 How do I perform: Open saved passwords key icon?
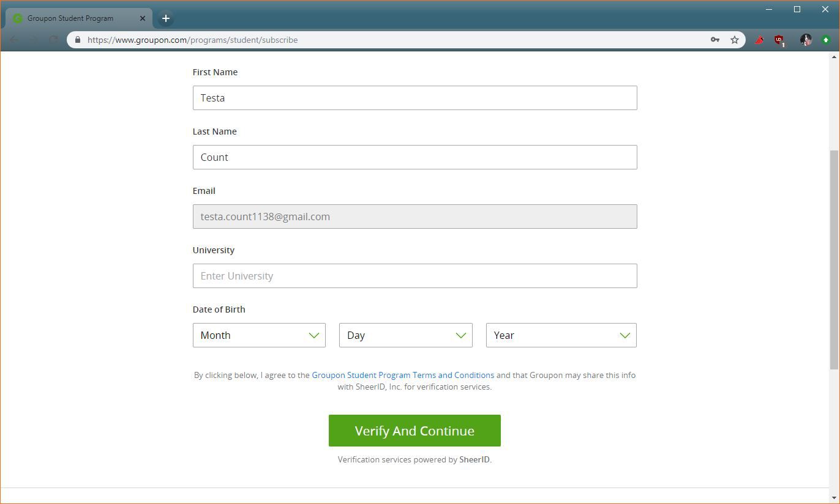(714, 40)
